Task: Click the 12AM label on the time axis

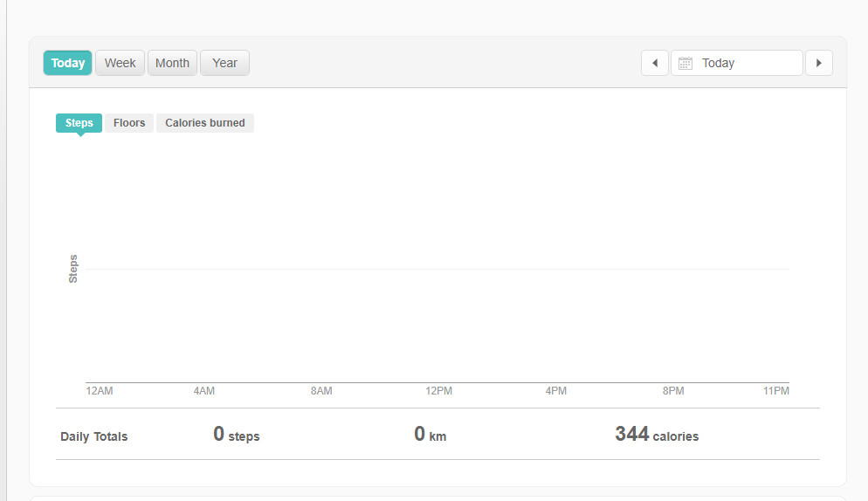Action: click(100, 391)
